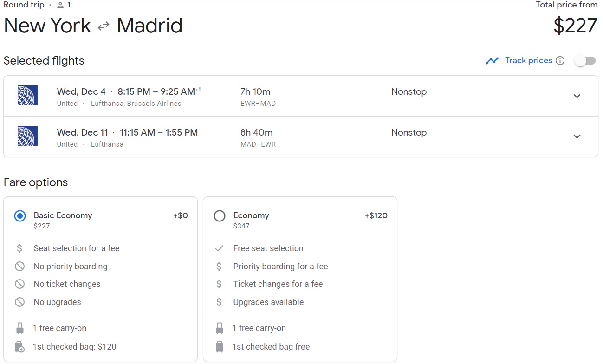The width and height of the screenshot is (603, 364).
Task: Click the Economy free seat selection checkmark
Action: click(219, 248)
